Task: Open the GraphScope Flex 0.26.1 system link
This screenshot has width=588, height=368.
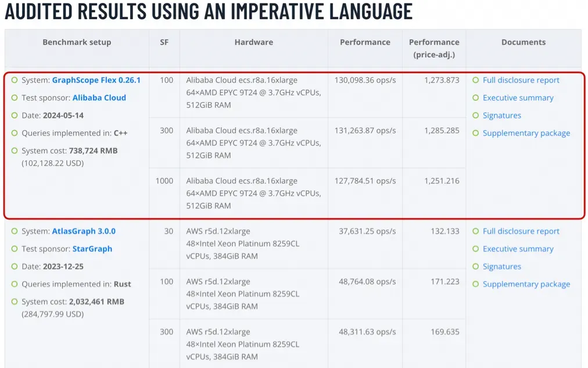Action: pos(96,80)
